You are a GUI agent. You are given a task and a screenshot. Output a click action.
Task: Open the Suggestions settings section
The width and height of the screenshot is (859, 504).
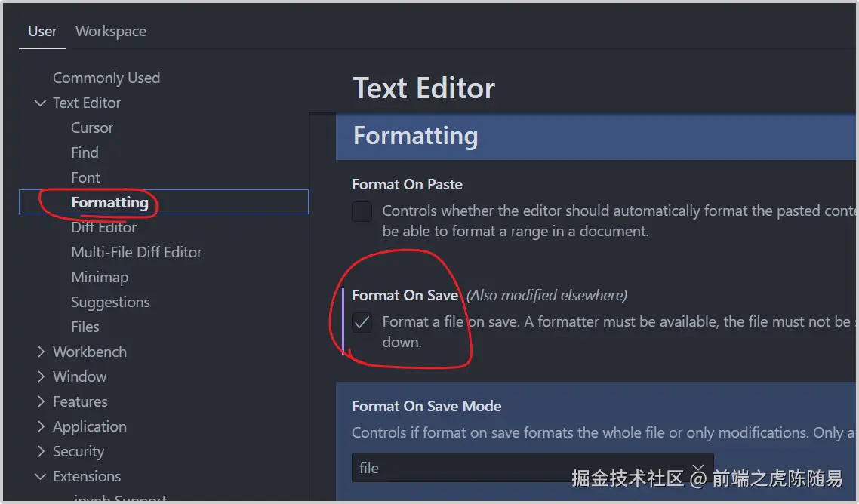(x=110, y=302)
